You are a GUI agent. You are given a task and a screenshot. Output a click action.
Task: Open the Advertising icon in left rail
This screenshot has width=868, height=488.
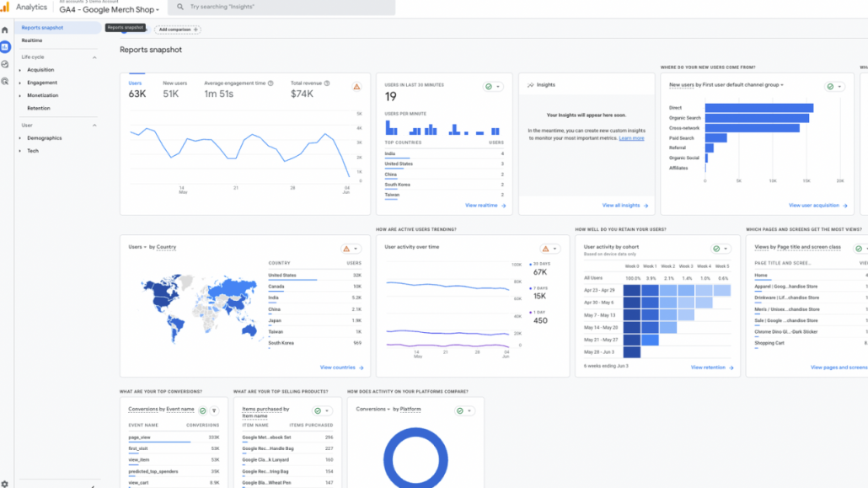(x=5, y=82)
